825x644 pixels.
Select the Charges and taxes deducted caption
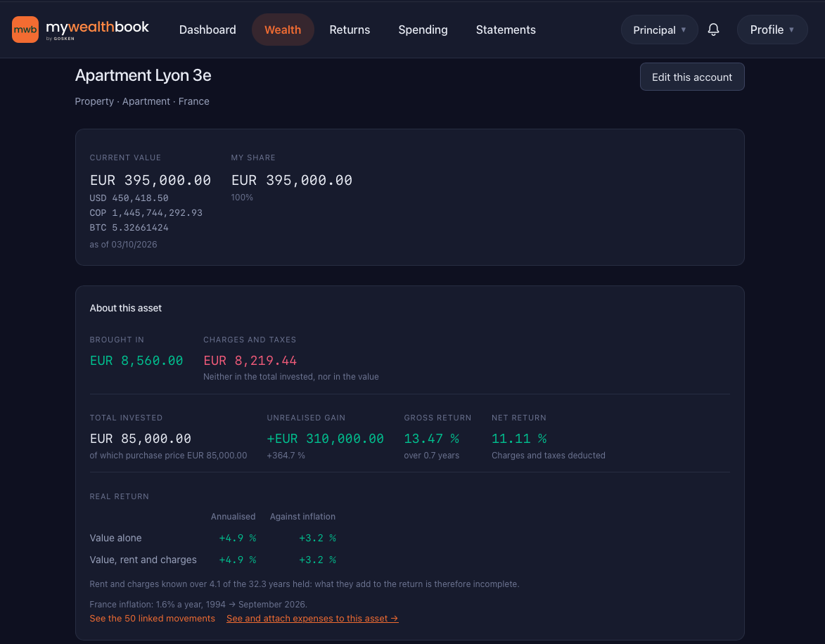(549, 455)
